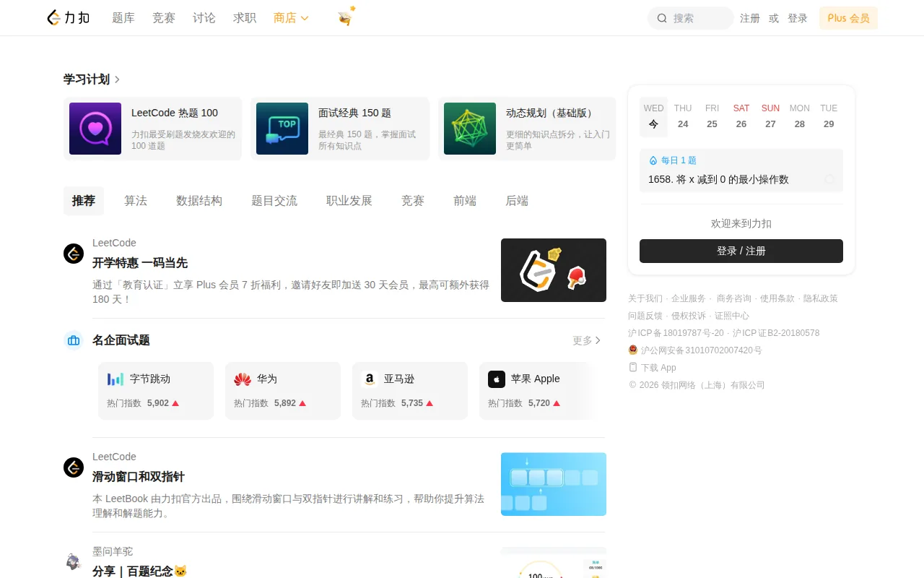The image size is (924, 578).
Task: Switch to the 题目交流 tab
Action: coord(274,201)
